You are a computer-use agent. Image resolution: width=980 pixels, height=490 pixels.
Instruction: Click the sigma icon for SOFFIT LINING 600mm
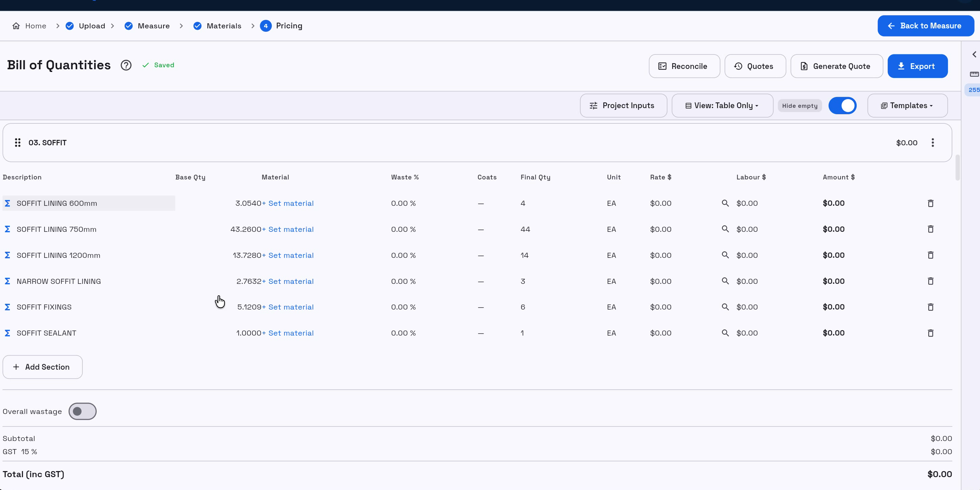(7, 203)
